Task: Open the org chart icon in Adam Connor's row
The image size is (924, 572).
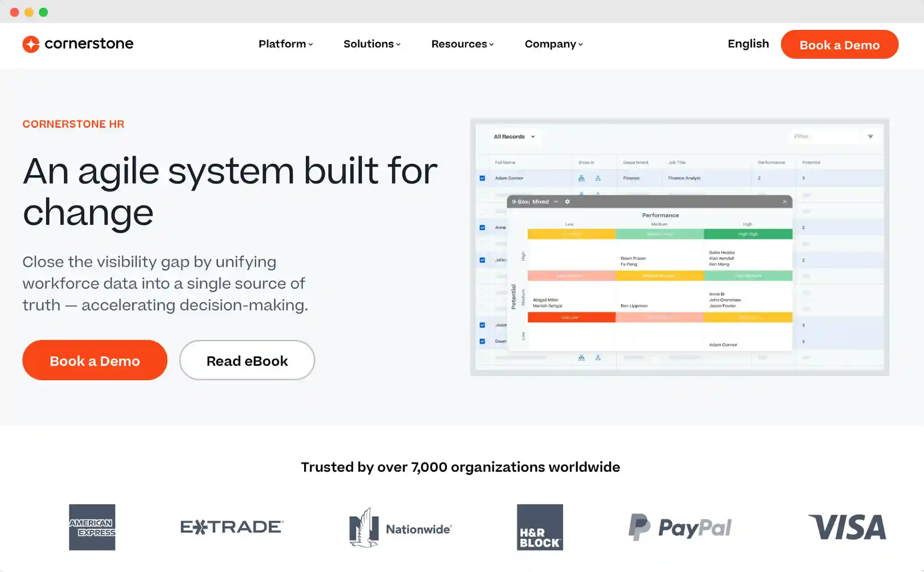Action: click(581, 178)
